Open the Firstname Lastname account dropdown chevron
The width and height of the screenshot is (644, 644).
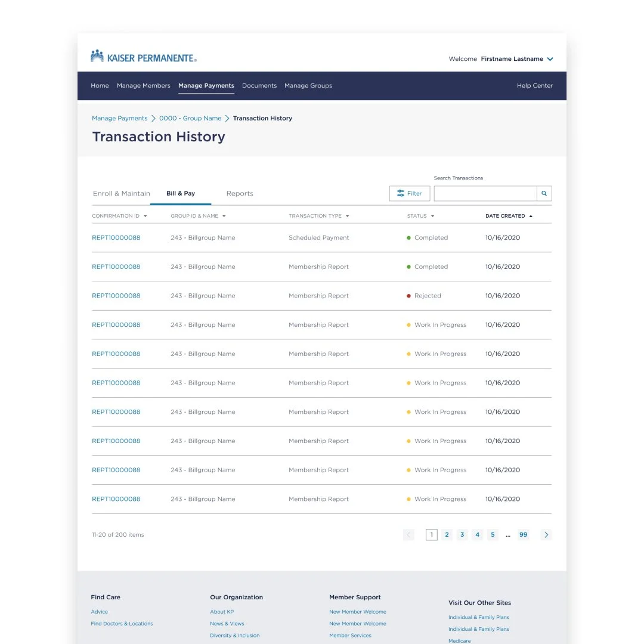[550, 59]
